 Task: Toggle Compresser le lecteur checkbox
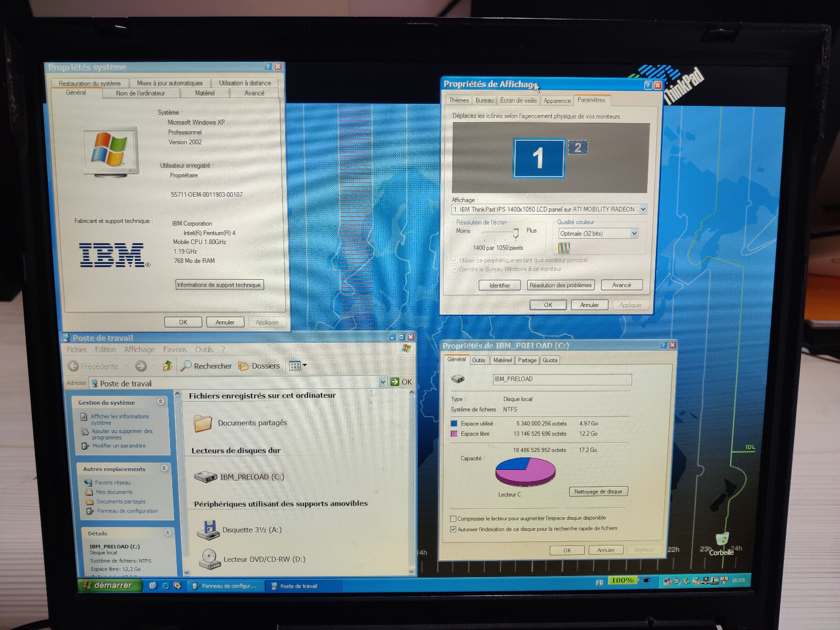tap(453, 519)
